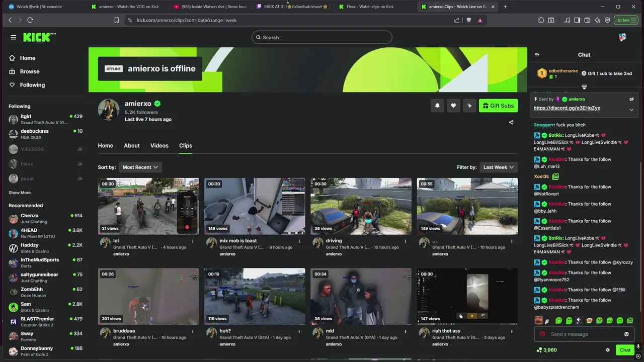Open Brave playlist music note icon
The width and height of the screenshot is (644, 362).
click(x=568, y=20)
